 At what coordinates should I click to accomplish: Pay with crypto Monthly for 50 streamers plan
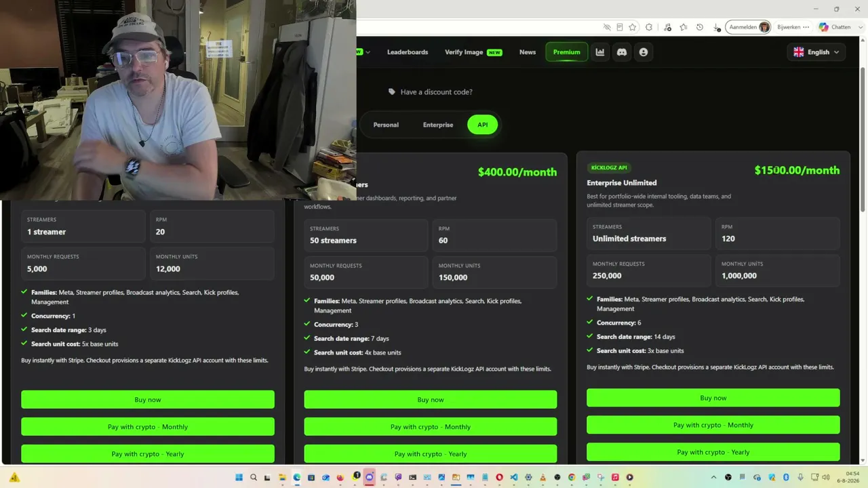point(431,427)
